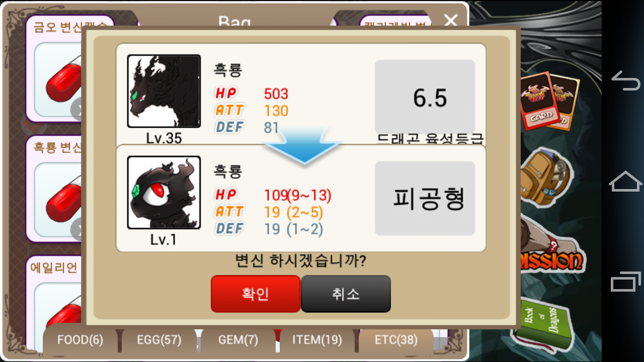The width and height of the screenshot is (644, 362).
Task: Switch to the ETC(38) tab
Action: pos(396,340)
